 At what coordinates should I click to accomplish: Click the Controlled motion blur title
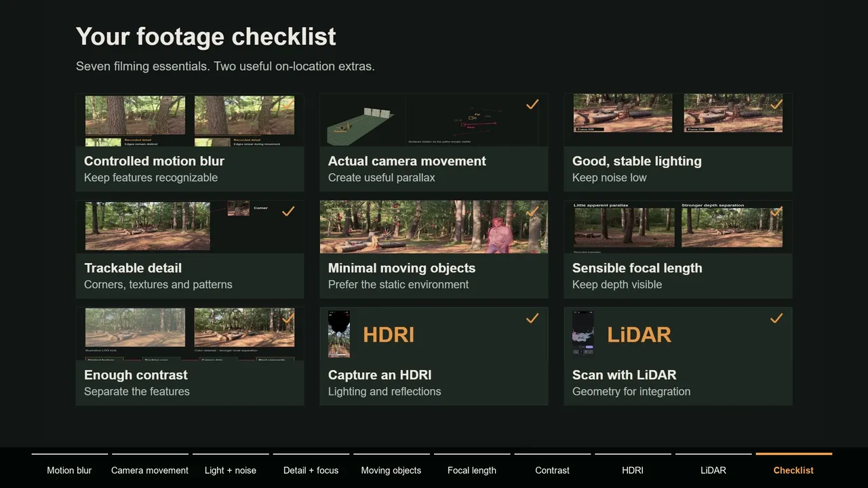click(x=154, y=161)
